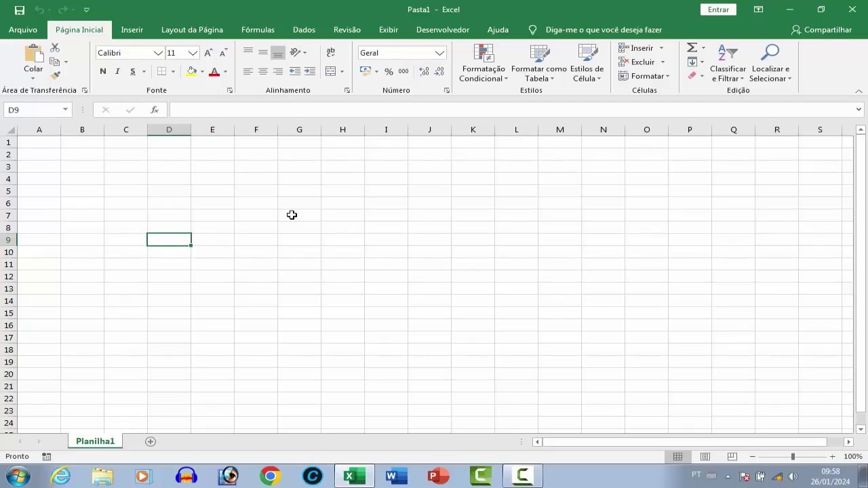Click Inserir cells button
This screenshot has width=868, height=488.
point(641,48)
